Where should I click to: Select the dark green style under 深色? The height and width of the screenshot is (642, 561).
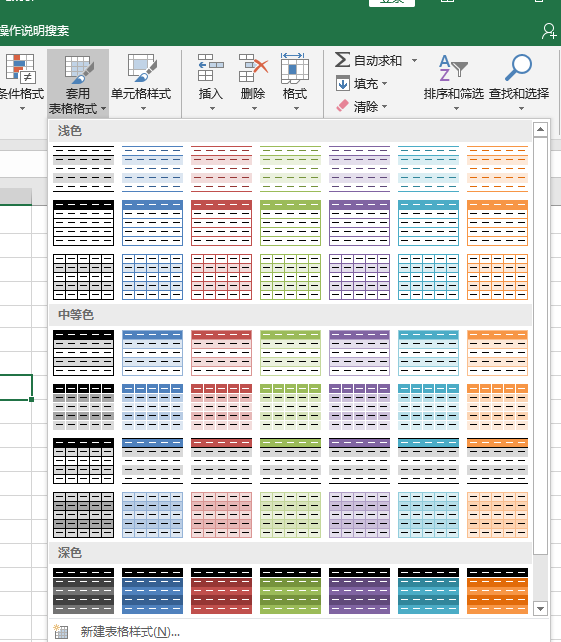(x=290, y=590)
